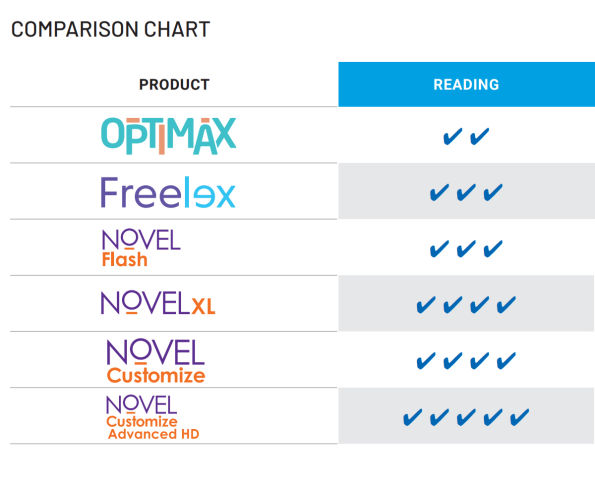
Task: Click the Advanced HD orange text
Action: tap(154, 434)
